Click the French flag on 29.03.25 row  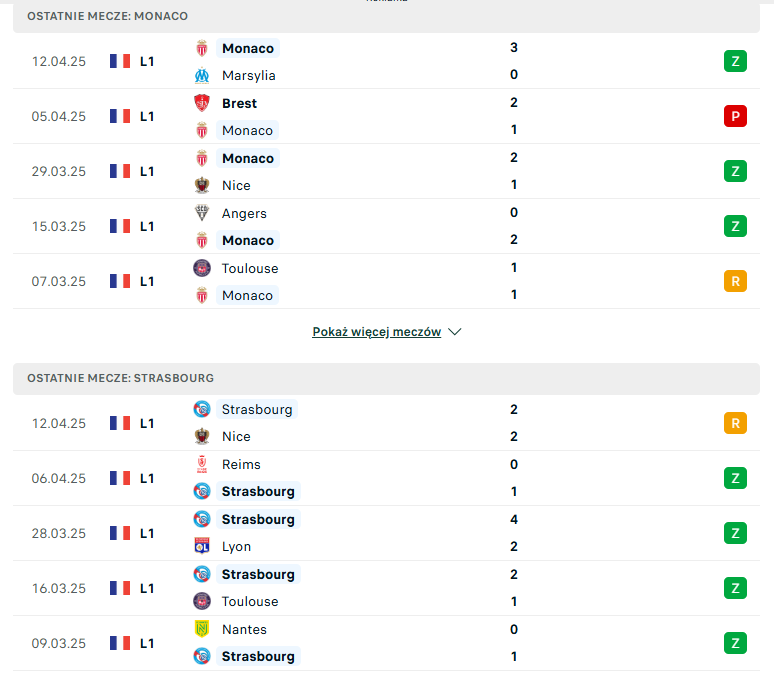pos(120,171)
